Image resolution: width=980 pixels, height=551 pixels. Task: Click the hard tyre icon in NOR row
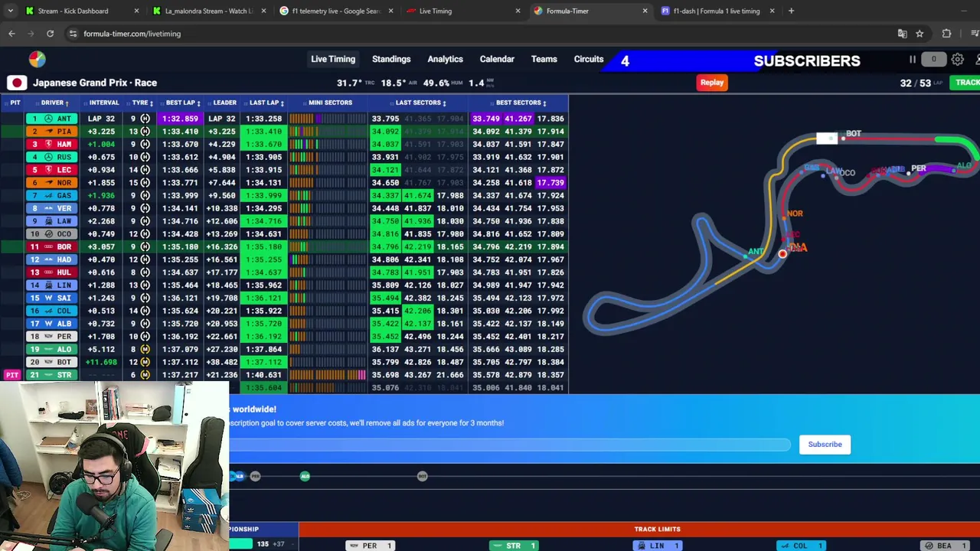[145, 183]
